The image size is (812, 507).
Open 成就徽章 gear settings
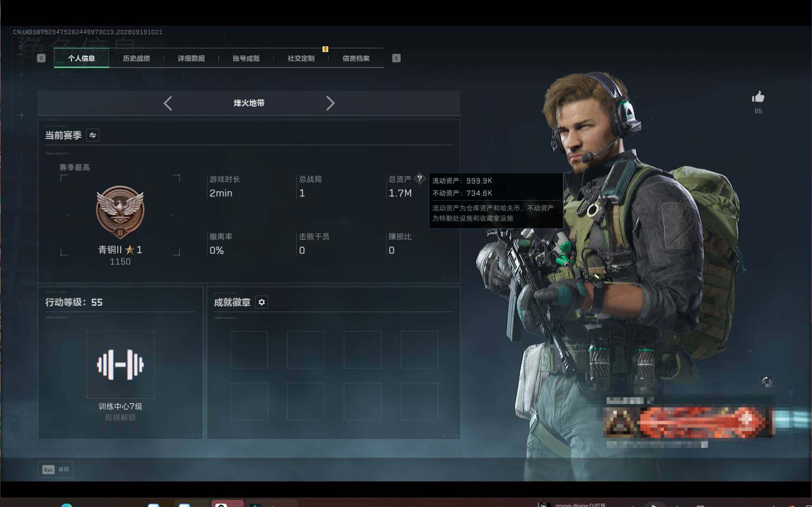pyautogui.click(x=262, y=302)
